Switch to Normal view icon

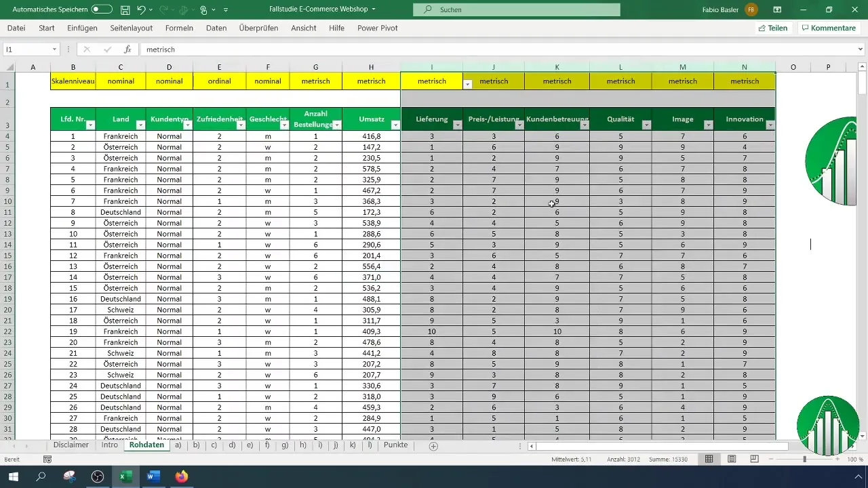tap(709, 459)
